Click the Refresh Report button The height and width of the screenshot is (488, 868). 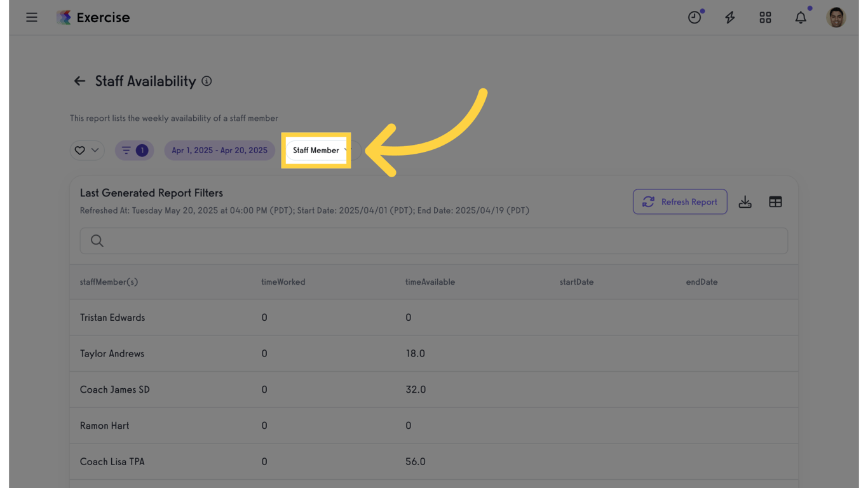[x=679, y=202]
